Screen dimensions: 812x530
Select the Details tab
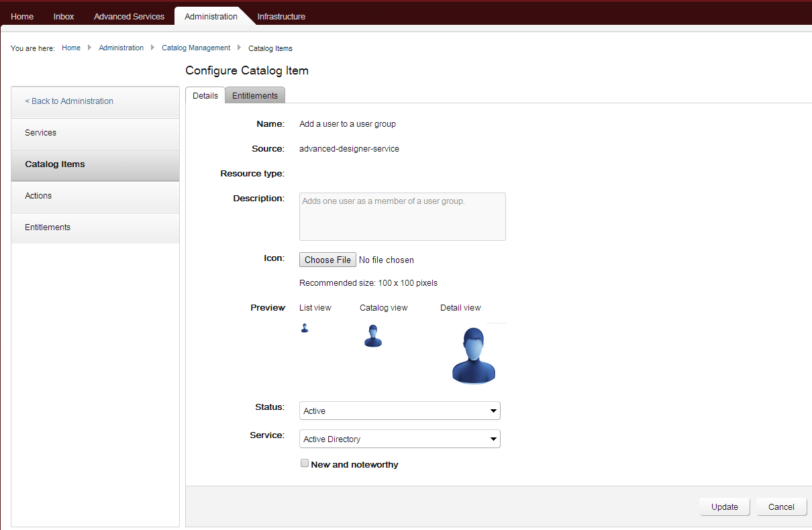point(205,95)
